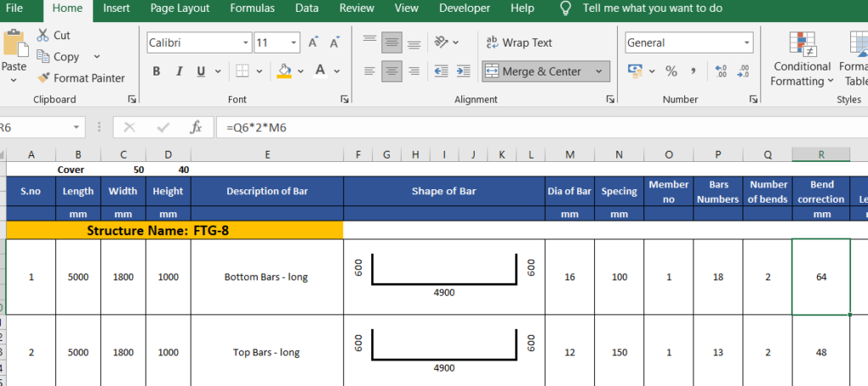Image resolution: width=868 pixels, height=386 pixels.
Task: Click Accounting Number Format icon
Action: click(635, 71)
